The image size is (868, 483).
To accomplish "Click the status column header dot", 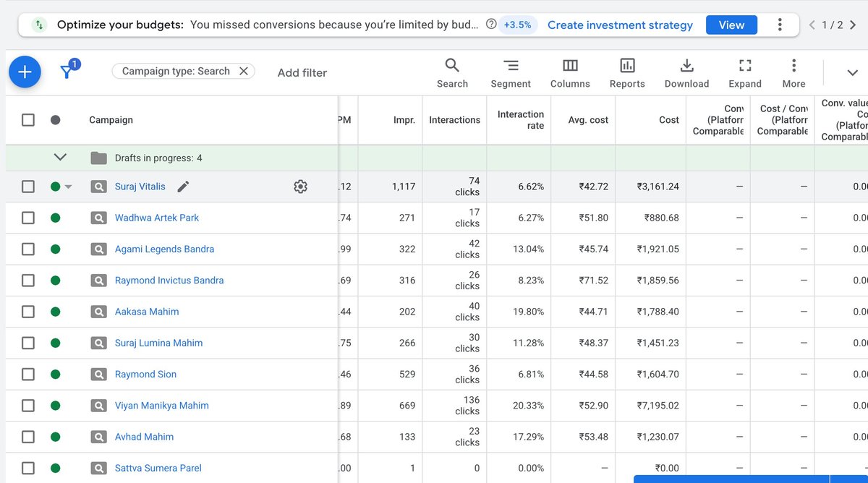I will [x=56, y=120].
